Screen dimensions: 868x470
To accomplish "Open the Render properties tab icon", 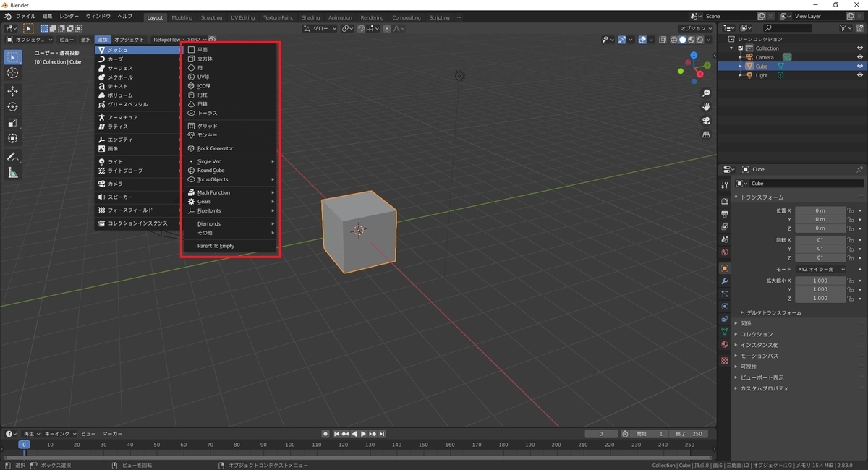I will [x=725, y=200].
